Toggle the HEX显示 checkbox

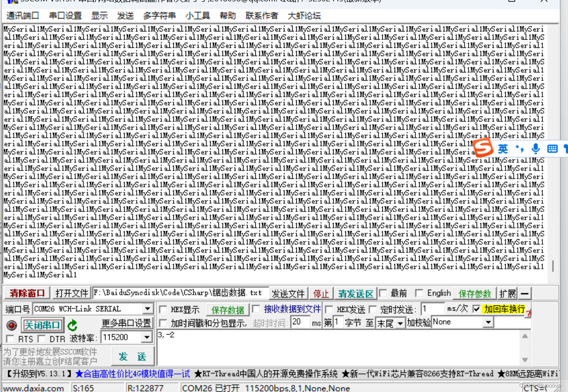[163, 310]
